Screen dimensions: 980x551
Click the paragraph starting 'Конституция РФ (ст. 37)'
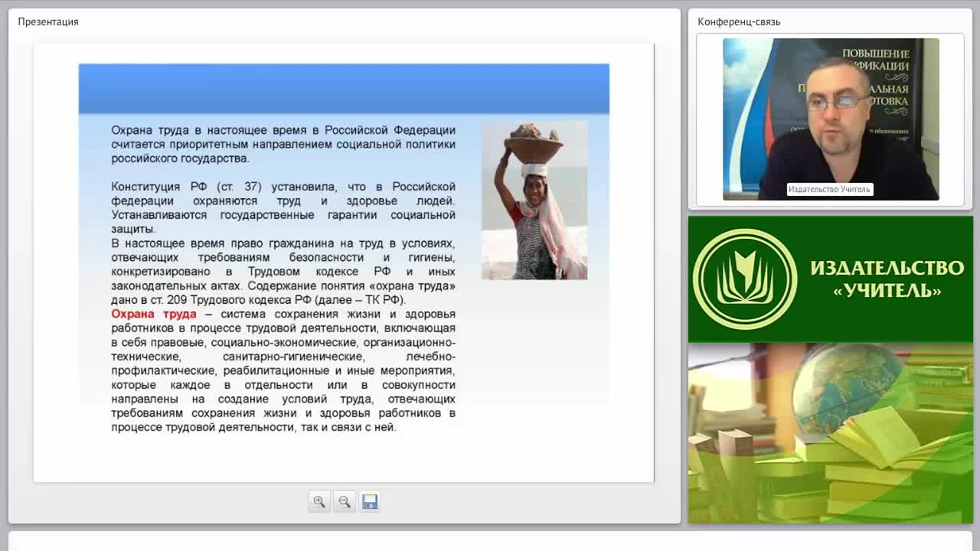283,207
